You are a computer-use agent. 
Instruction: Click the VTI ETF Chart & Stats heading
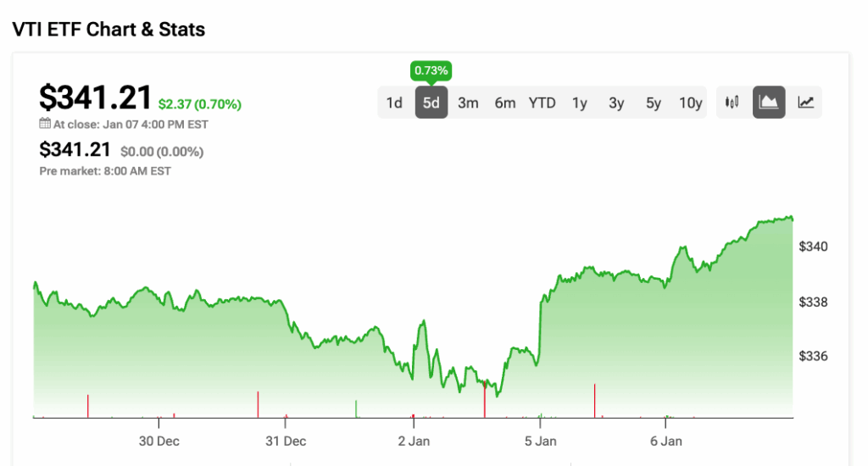108,30
